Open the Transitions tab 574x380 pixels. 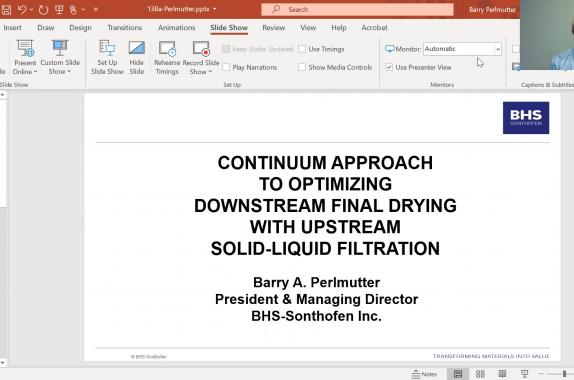tap(125, 28)
